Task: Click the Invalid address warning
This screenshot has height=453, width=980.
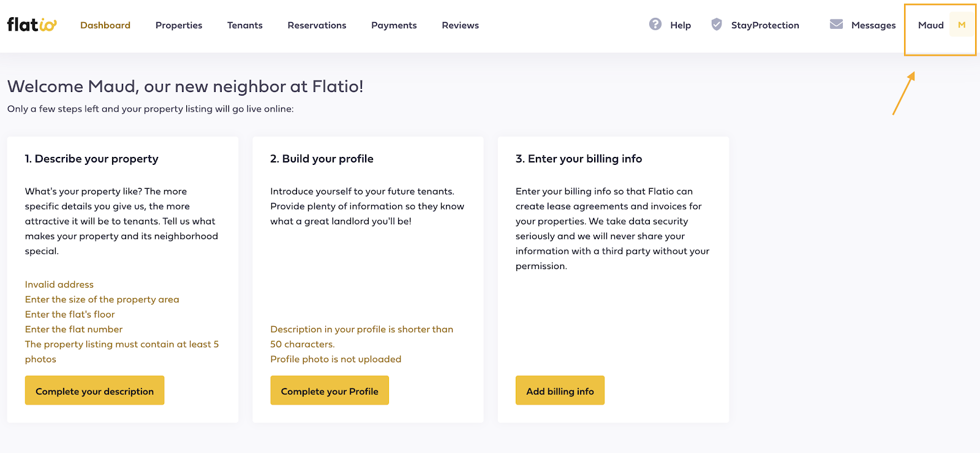Action: [59, 284]
